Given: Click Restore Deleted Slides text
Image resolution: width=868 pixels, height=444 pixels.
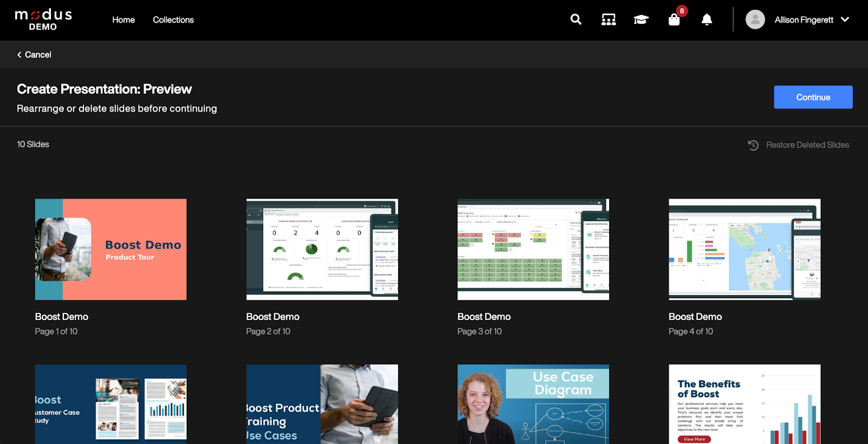Looking at the screenshot, I should coord(807,145).
